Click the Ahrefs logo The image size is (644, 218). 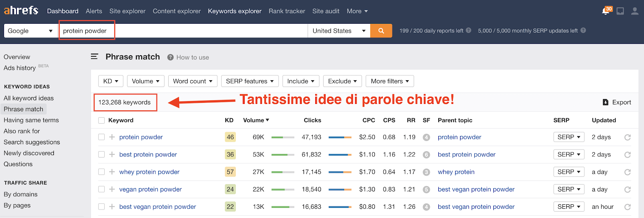tap(21, 10)
